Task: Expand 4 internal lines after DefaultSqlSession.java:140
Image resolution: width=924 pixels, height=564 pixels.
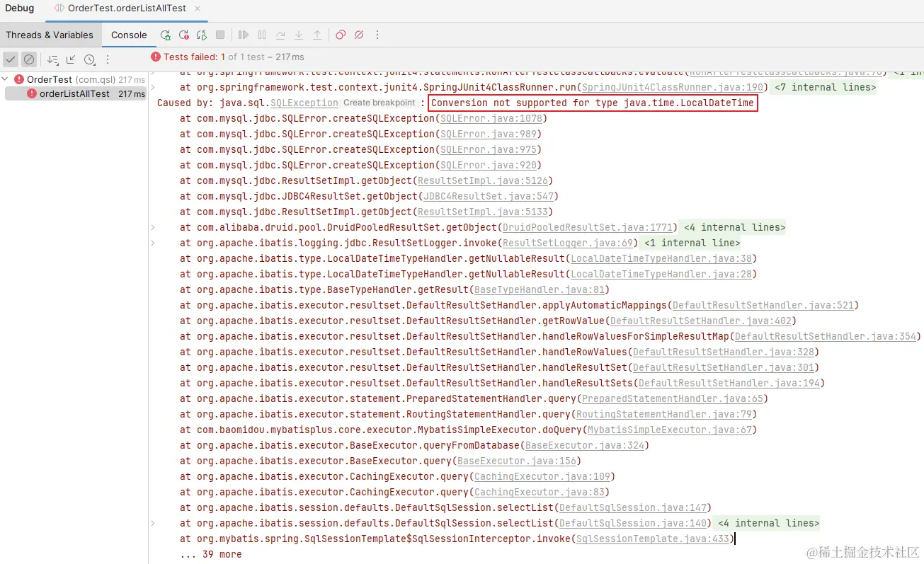Action: pyautogui.click(x=767, y=523)
